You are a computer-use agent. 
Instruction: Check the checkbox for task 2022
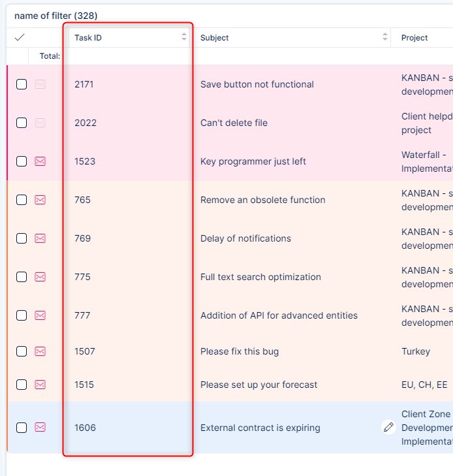point(22,123)
